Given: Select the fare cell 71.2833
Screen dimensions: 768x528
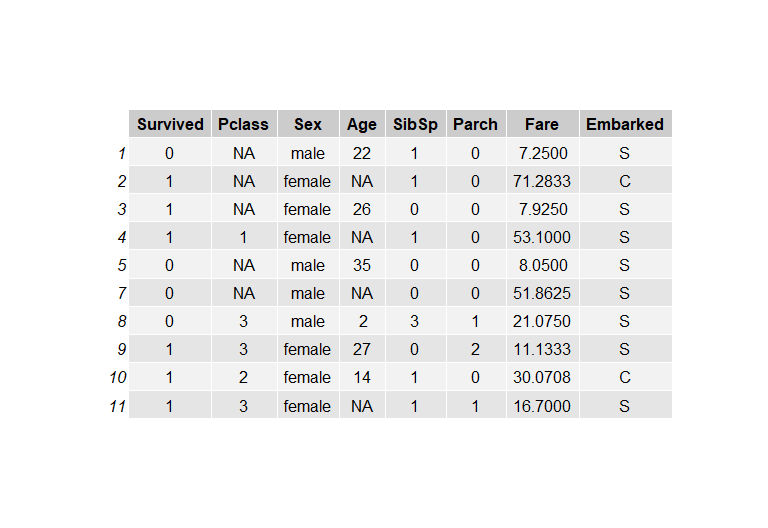Looking at the screenshot, I should 542,181.
